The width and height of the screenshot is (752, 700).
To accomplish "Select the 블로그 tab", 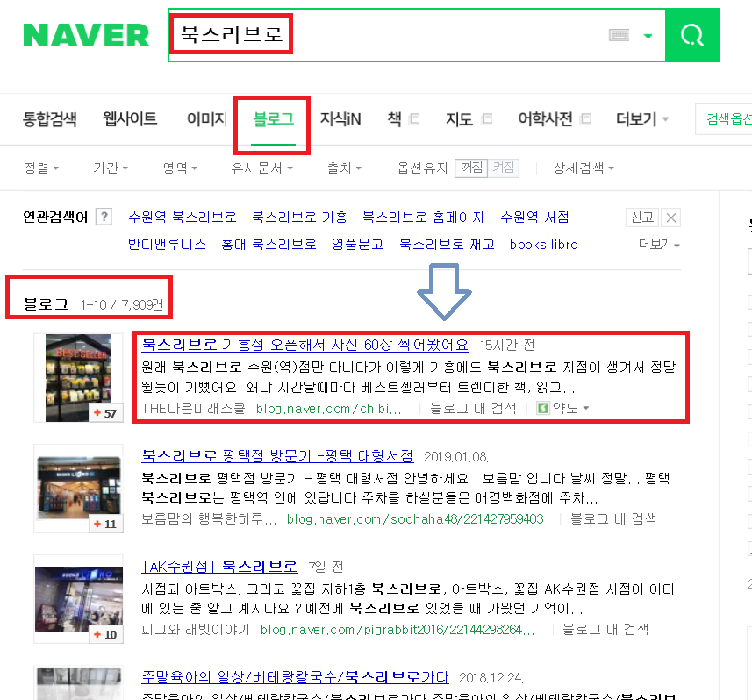I will 273,119.
